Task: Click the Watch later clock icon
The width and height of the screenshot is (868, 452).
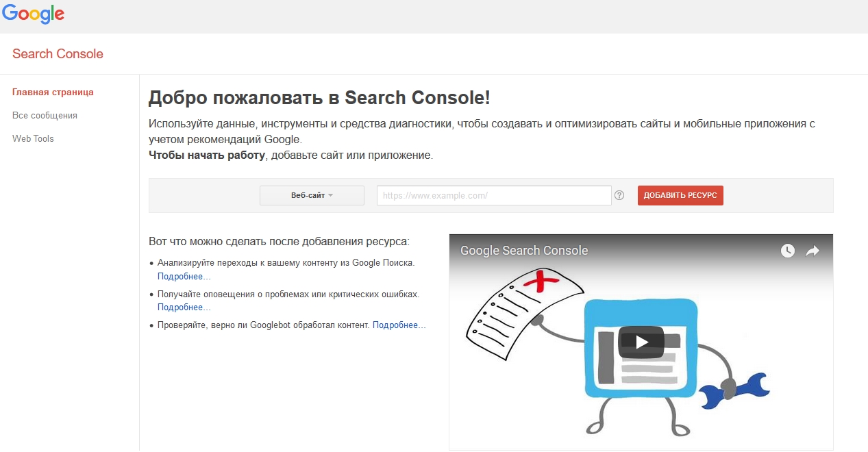Action: pyautogui.click(x=788, y=251)
